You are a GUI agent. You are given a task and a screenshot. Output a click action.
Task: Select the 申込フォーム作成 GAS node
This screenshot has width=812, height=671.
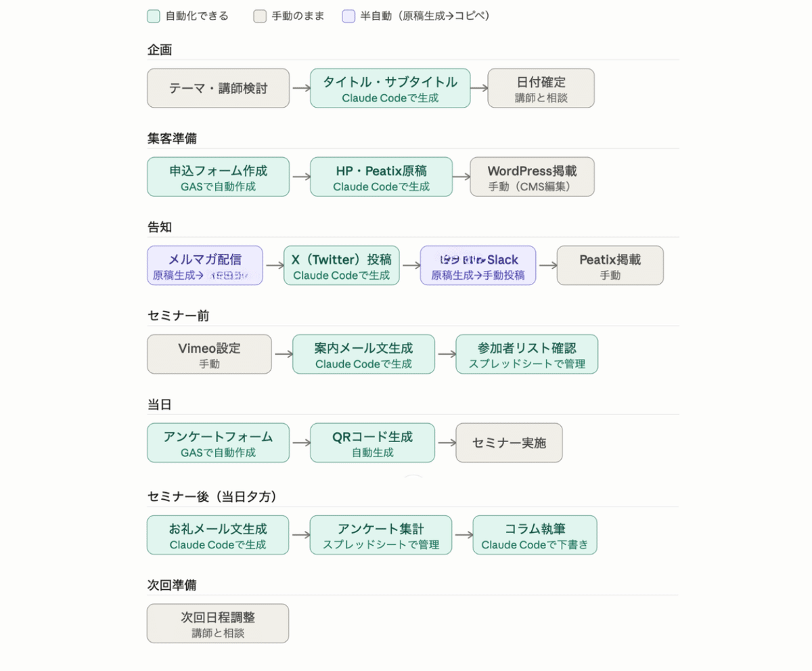click(x=218, y=177)
